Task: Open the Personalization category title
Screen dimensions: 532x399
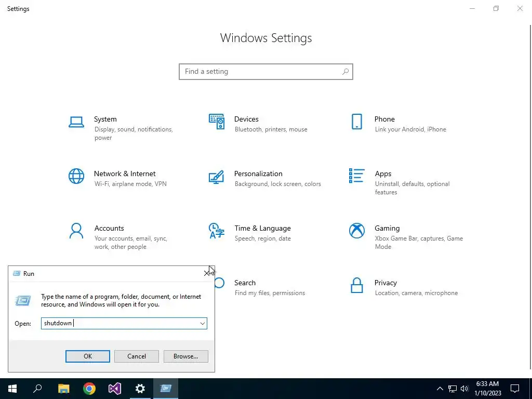Action: pos(258,174)
